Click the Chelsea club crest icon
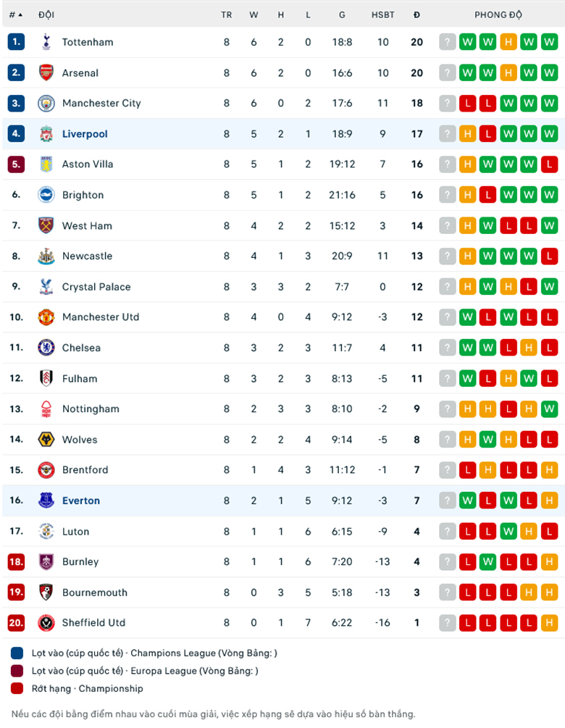 (46, 348)
